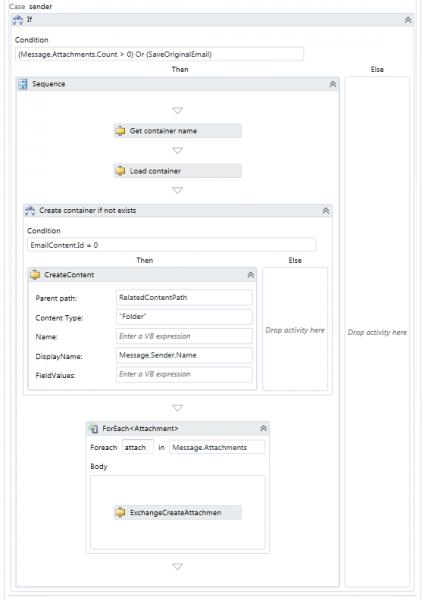Click the insertion arrow below Get container name
The image size is (425, 600).
(177, 151)
